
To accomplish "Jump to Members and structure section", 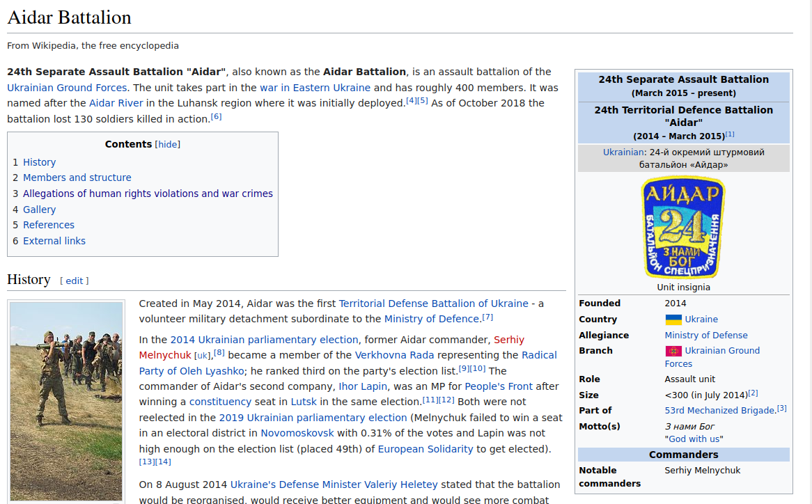I will tap(77, 178).
